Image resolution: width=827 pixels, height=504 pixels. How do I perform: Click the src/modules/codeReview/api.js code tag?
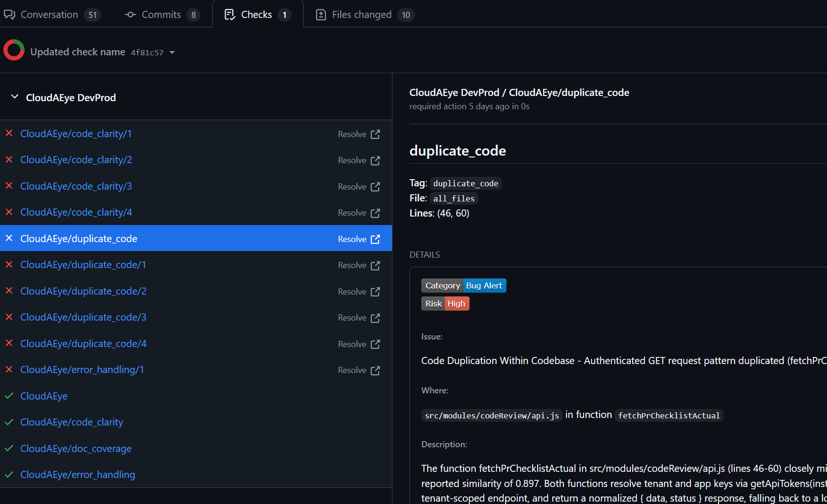491,416
